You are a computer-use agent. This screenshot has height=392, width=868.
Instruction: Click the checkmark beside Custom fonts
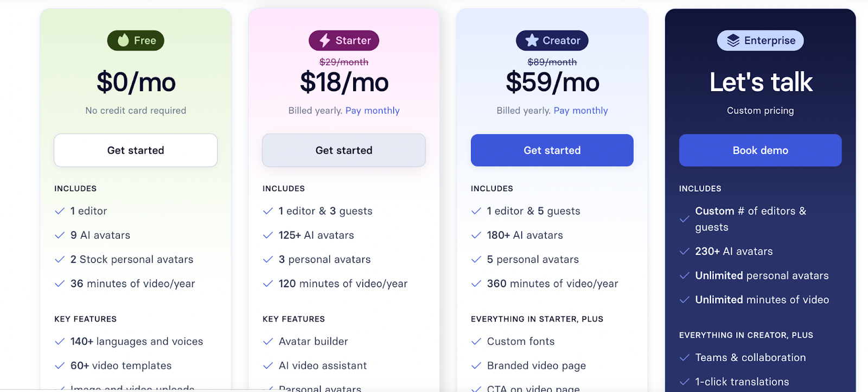[x=476, y=342]
